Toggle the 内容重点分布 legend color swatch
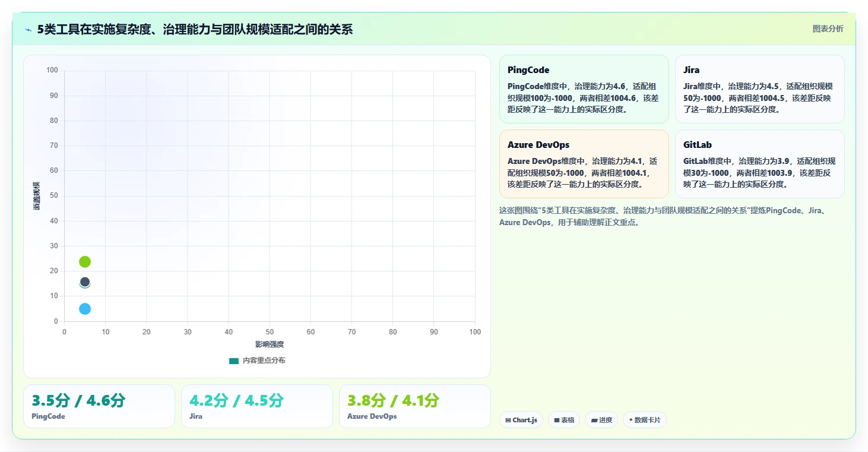The image size is (868, 452). 234,361
